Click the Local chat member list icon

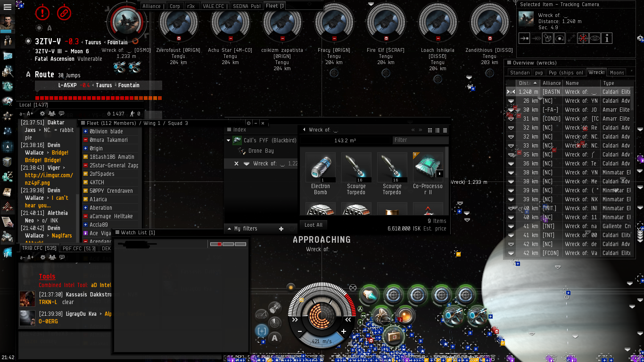coord(52,114)
